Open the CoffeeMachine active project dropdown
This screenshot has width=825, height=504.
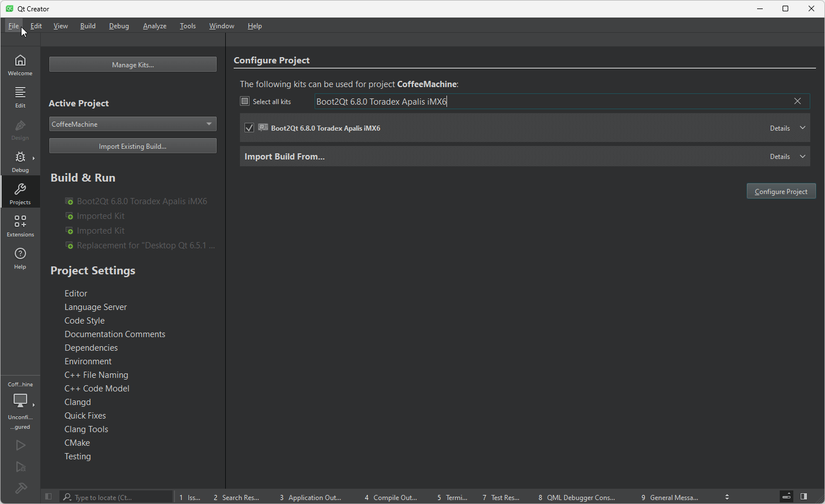(x=132, y=124)
